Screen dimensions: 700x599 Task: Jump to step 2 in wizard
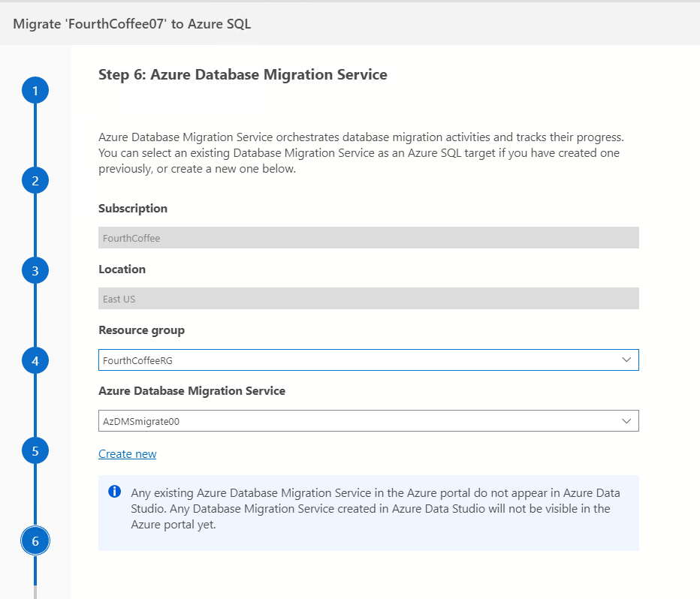tap(35, 180)
